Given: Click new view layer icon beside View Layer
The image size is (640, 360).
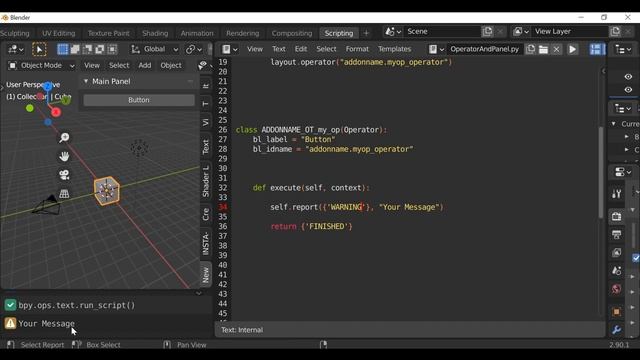Looking at the screenshot, I should (x=615, y=31).
